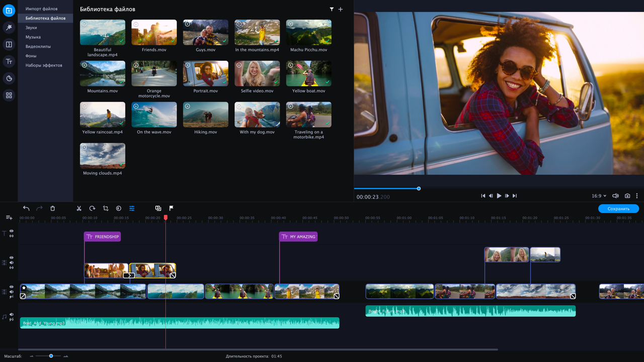Click the Crop tool icon

click(x=106, y=208)
